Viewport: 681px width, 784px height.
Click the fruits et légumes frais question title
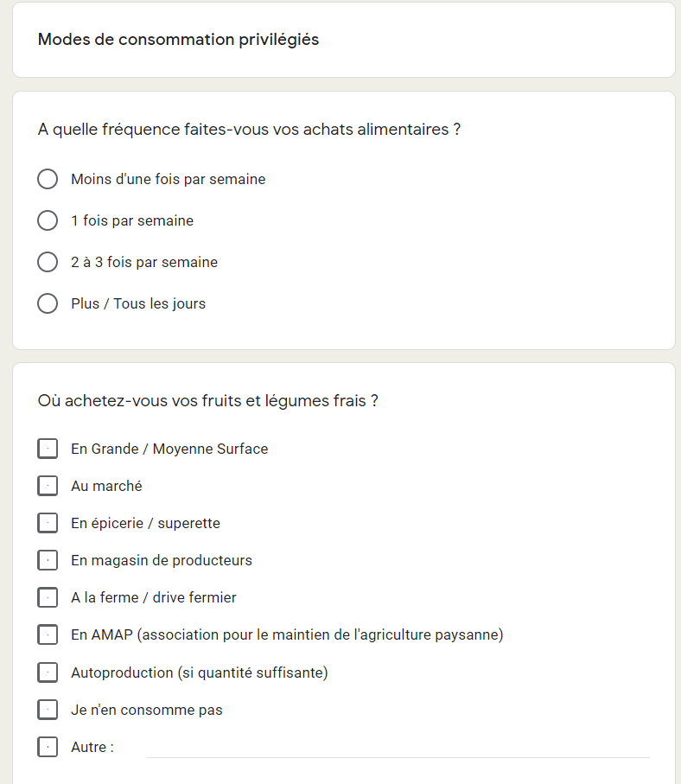click(x=208, y=401)
